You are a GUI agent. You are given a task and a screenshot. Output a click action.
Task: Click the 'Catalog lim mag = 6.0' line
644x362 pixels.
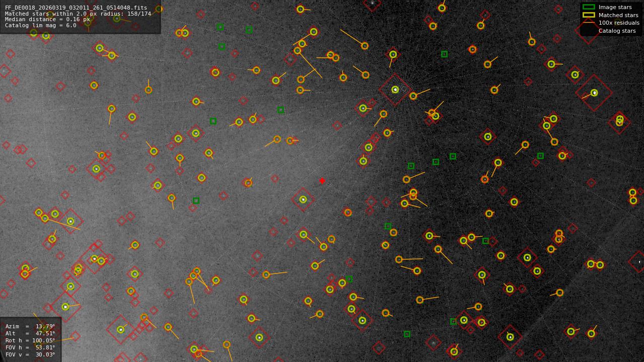click(41, 25)
